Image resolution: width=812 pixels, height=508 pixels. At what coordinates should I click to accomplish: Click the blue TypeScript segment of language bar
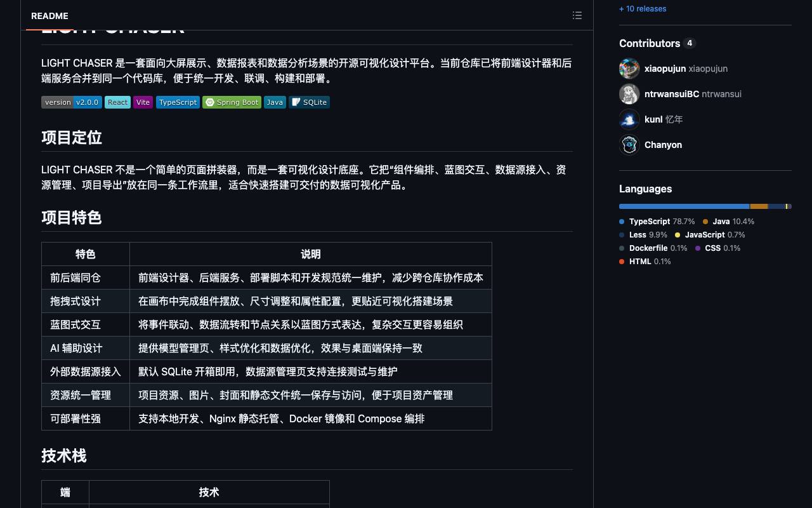(x=684, y=206)
